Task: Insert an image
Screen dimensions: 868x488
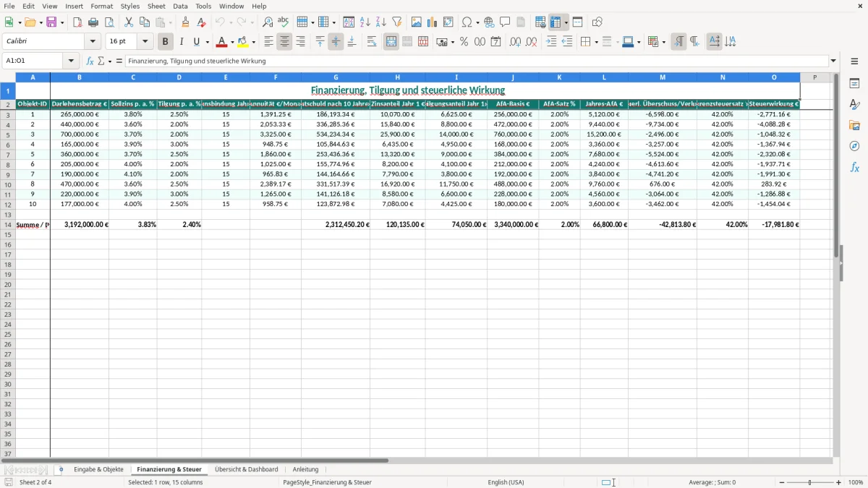Action: tap(417, 22)
